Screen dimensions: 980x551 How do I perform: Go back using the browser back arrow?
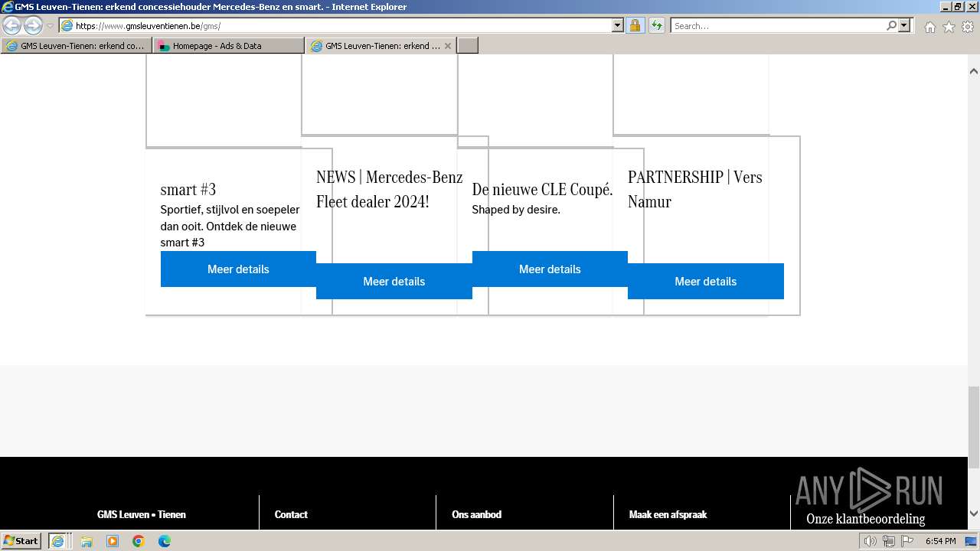click(12, 25)
